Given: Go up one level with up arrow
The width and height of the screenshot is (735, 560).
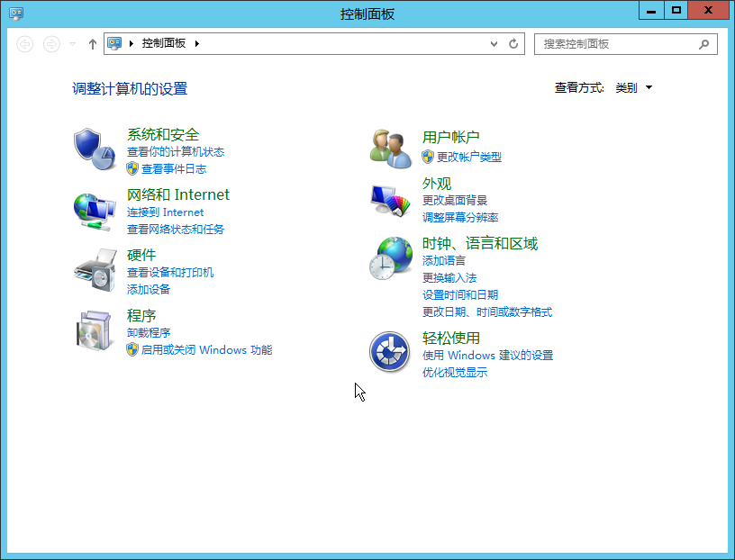Looking at the screenshot, I should click(93, 44).
